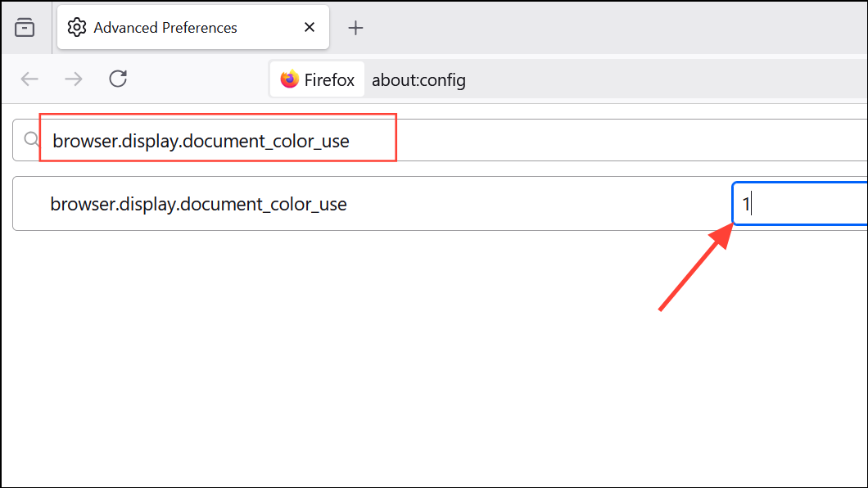Open the Firefox sidebar panel icon
Screen dimensions: 868x488
pos(25,27)
